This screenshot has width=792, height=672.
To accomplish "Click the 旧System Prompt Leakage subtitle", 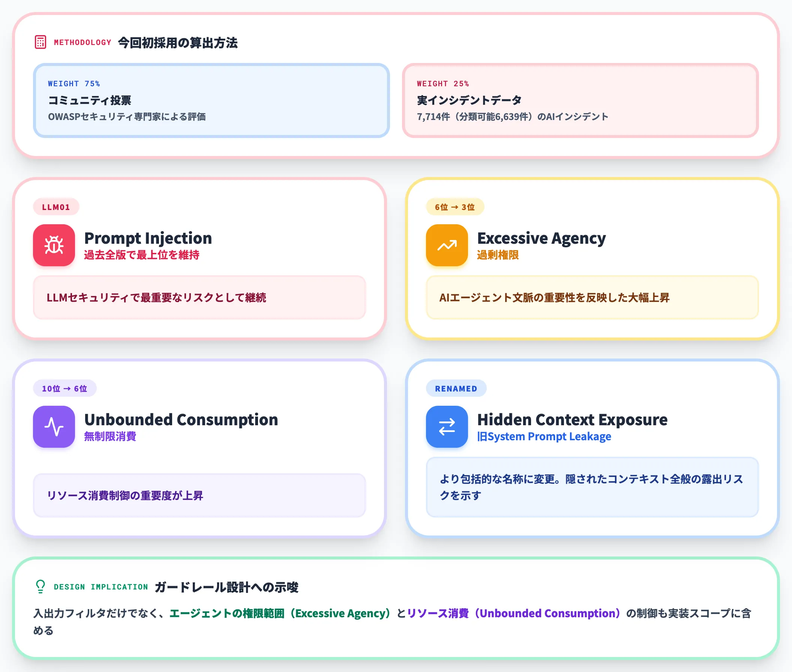I will (544, 436).
